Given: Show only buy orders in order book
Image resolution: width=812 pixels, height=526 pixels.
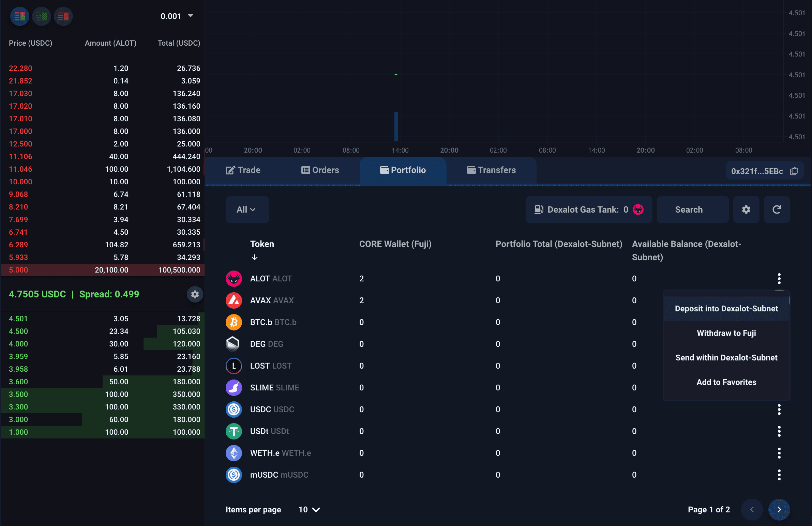Looking at the screenshot, I should pyautogui.click(x=42, y=16).
